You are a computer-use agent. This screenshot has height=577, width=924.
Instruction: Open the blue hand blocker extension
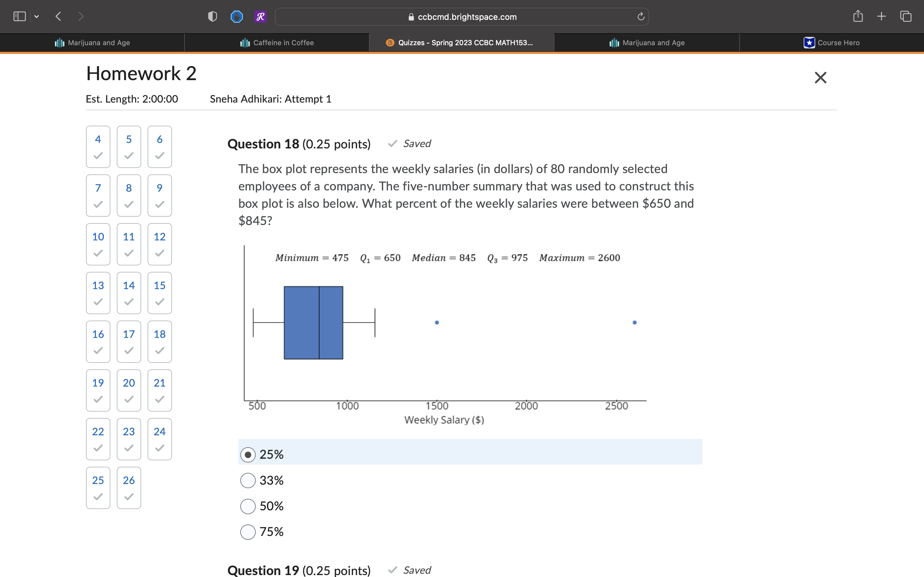pos(237,16)
